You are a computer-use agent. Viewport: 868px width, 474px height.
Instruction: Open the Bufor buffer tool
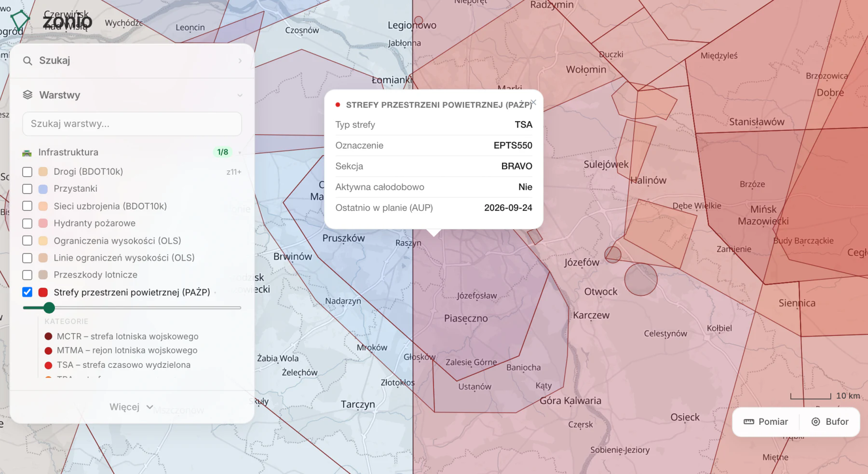point(830,422)
